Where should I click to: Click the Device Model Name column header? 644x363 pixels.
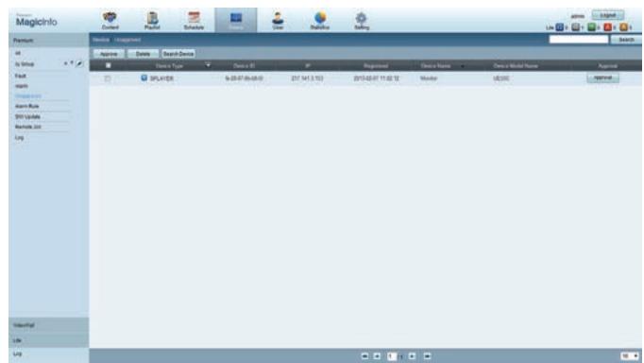(x=516, y=66)
